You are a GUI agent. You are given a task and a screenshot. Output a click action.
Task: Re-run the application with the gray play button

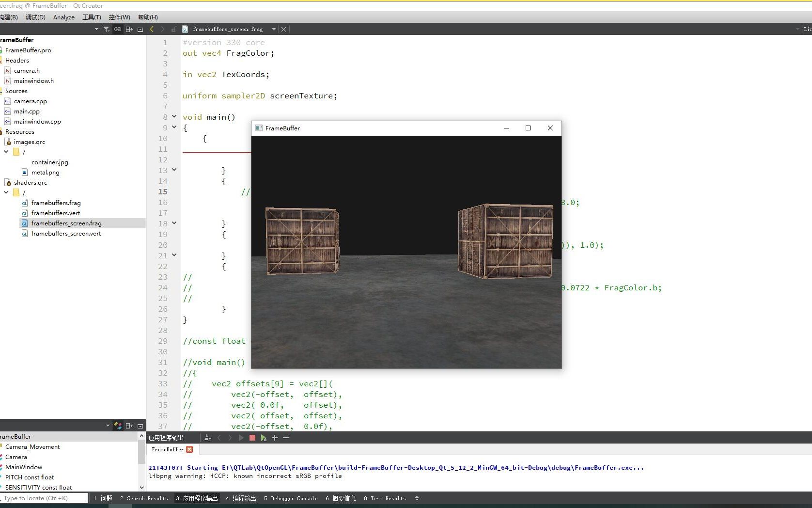tap(241, 438)
